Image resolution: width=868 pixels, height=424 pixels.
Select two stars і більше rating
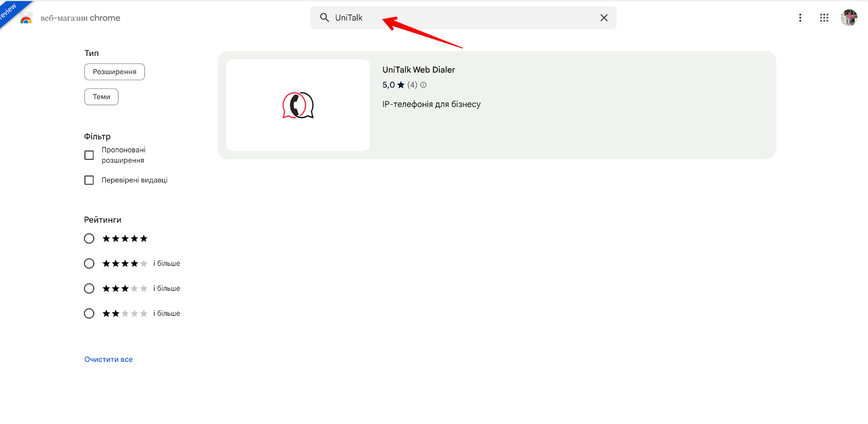89,313
